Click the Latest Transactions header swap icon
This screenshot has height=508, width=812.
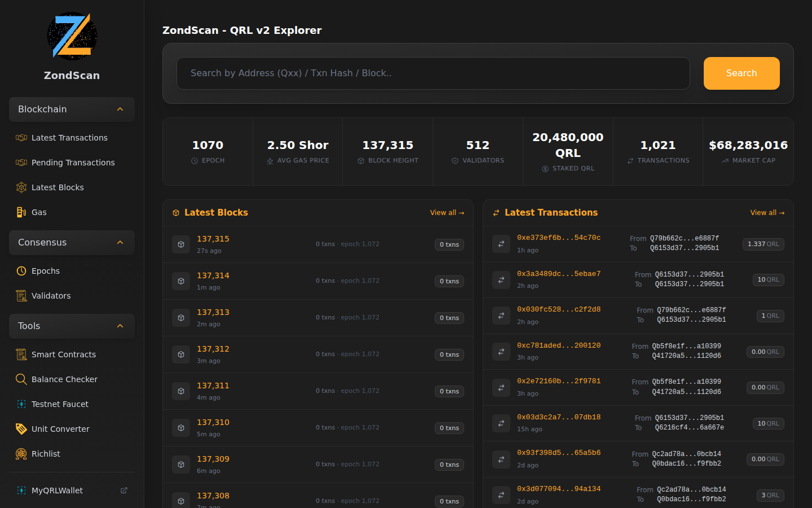click(x=496, y=213)
